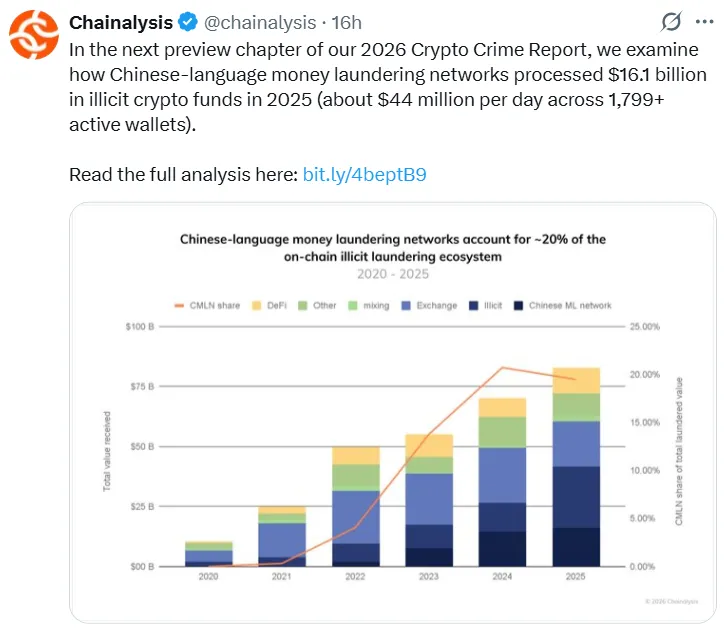Click the 2024 peak of CMLN share line
Screen dimensions: 727x641
pos(502,368)
